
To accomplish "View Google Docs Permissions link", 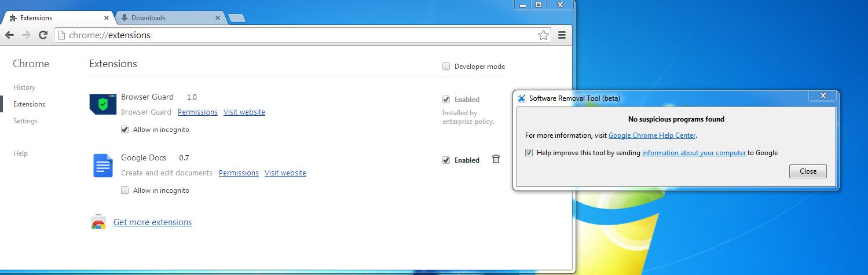I will pos(239,173).
